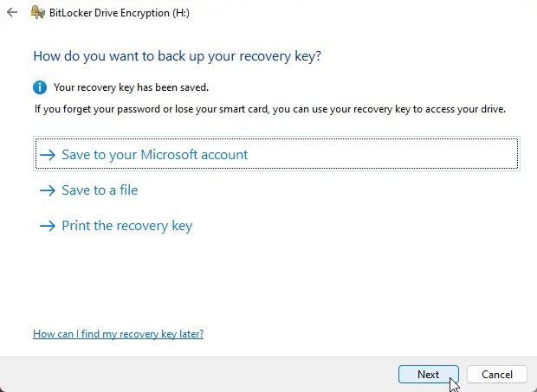Choose Save to your Microsoft account

click(154, 155)
